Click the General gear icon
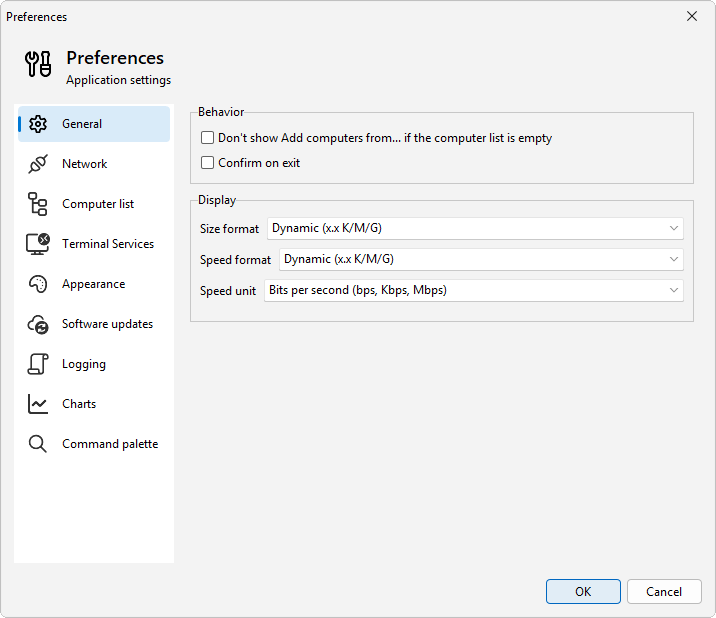 pyautogui.click(x=38, y=124)
